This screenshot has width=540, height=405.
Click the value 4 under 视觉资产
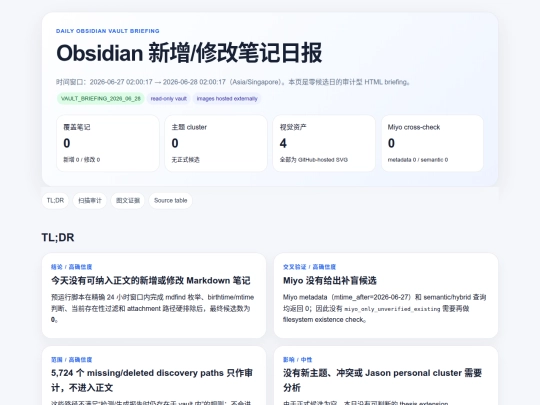(x=283, y=143)
